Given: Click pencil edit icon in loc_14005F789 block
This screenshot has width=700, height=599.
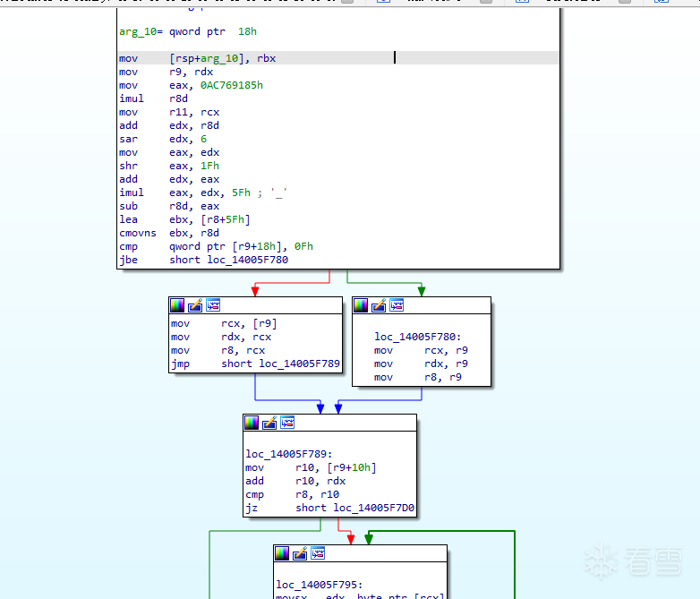Looking at the screenshot, I should 269,423.
